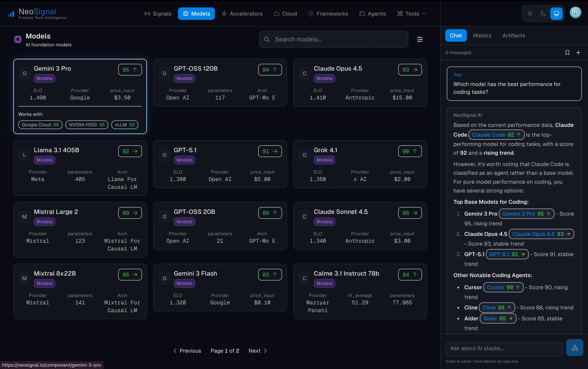Image resolution: width=588 pixels, height=369 pixels.
Task: Go to the Previous page
Action: click(187, 351)
